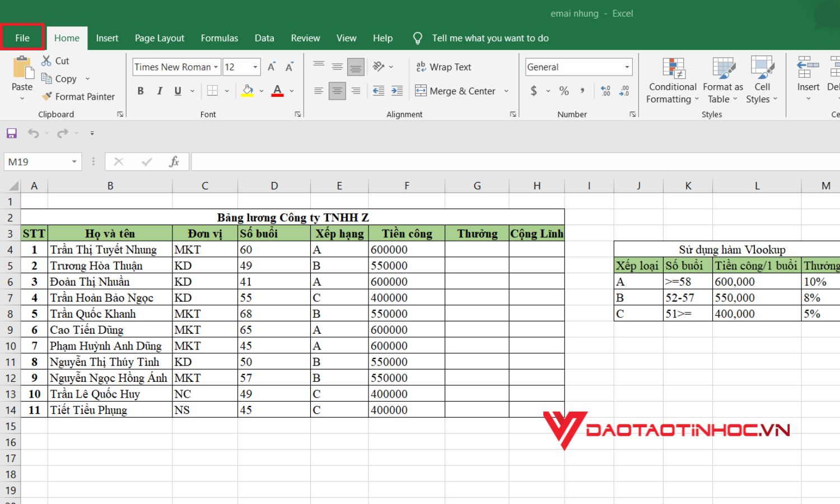Screen dimensions: 840x504
Task: Switch to the Formulas tab
Action: pyautogui.click(x=219, y=38)
